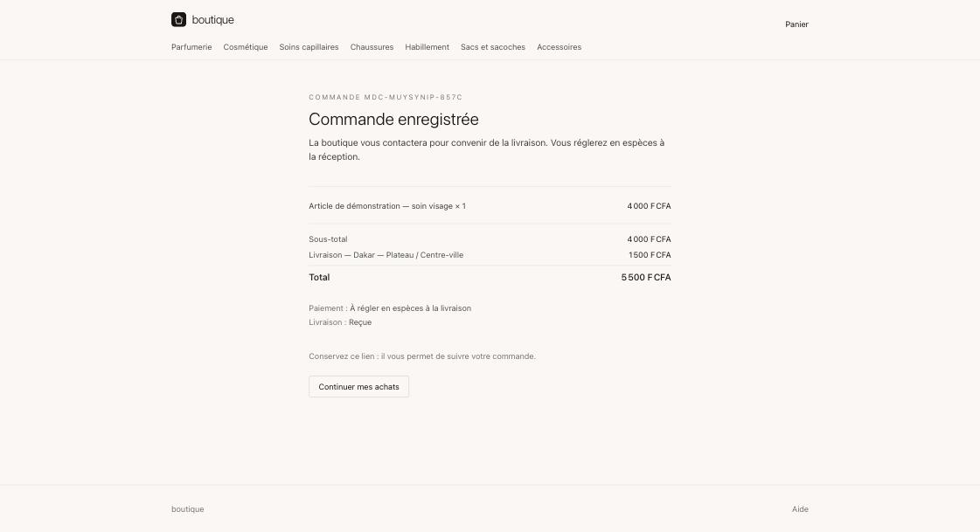Go to Parfumerie category

tap(191, 47)
